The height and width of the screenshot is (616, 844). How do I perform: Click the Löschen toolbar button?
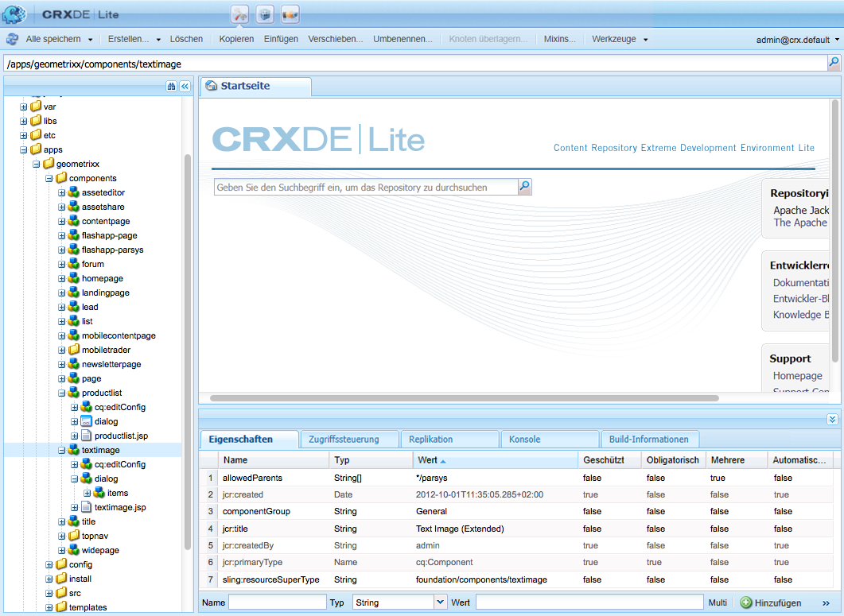tap(186, 39)
